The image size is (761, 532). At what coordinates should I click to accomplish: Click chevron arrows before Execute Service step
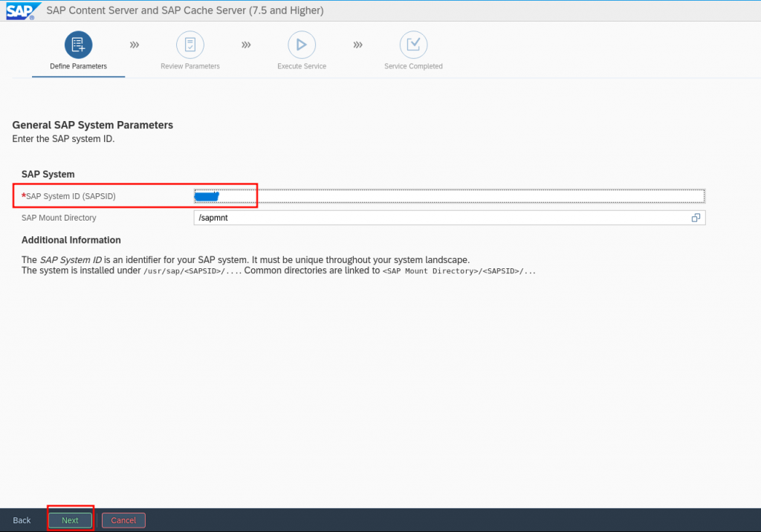click(x=246, y=45)
